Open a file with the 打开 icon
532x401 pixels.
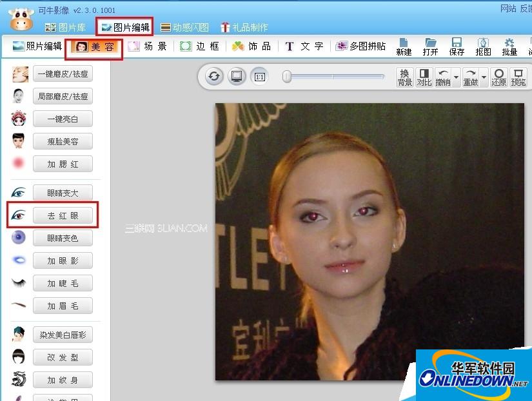[x=430, y=46]
